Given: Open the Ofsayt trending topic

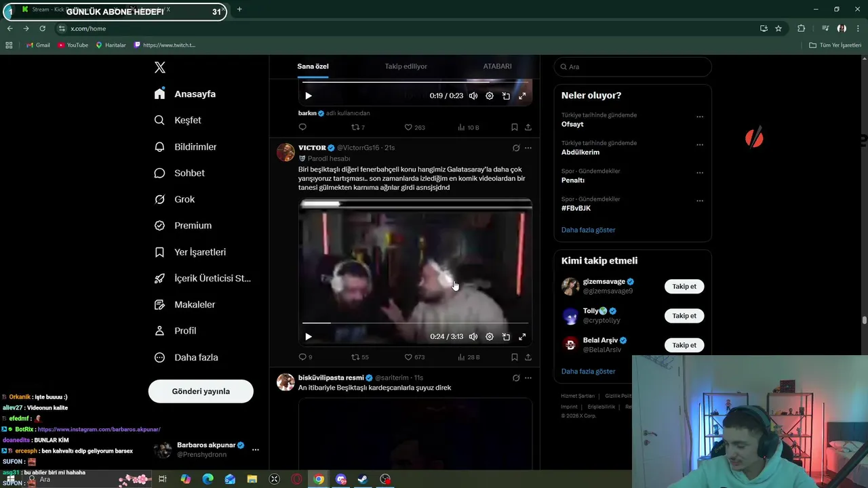Looking at the screenshot, I should point(572,124).
